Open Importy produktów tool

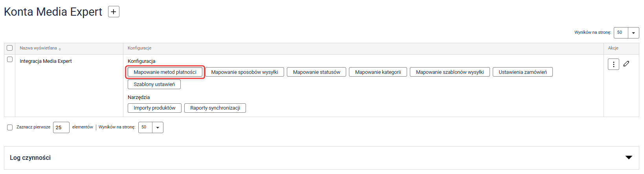tap(154, 108)
